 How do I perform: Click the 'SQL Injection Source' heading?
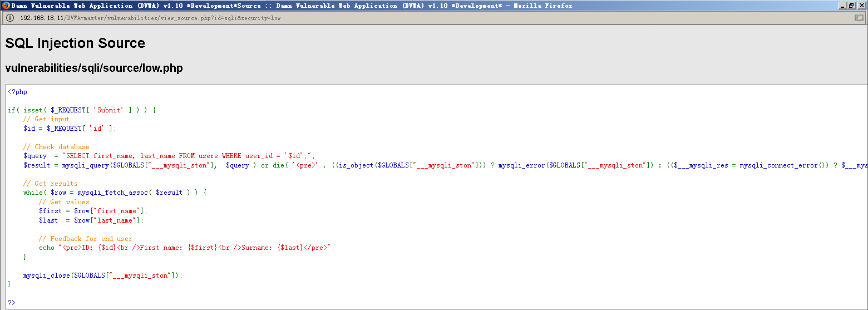[x=75, y=43]
